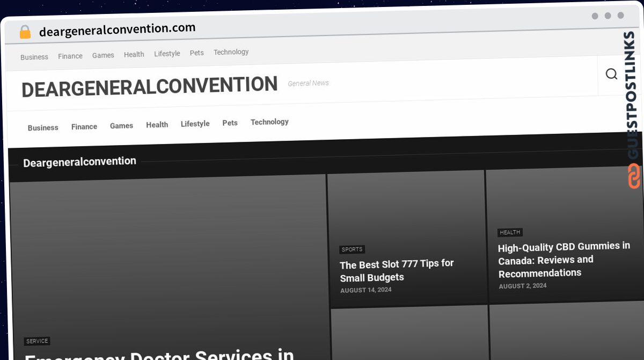Select Pets in the main navigation
This screenshot has height=360, width=644.
click(230, 123)
